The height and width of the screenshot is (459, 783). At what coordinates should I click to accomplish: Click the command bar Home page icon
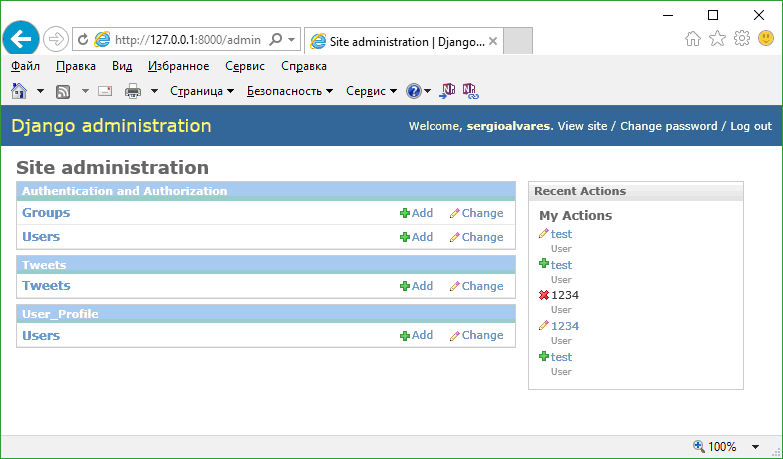(x=19, y=91)
